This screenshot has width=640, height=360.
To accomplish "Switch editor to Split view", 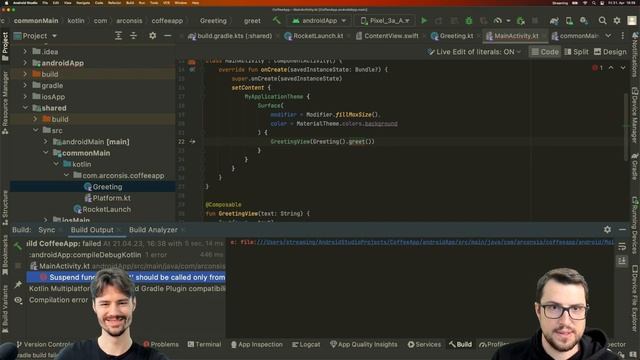I will click(576, 52).
